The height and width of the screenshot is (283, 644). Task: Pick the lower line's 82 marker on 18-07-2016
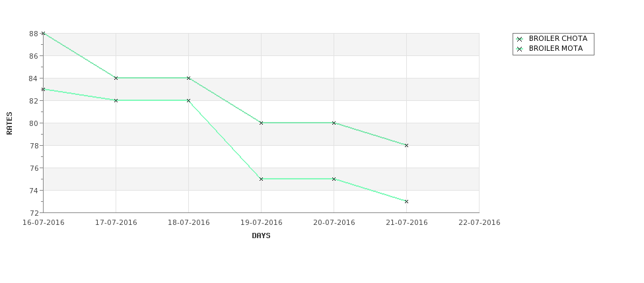188,100
